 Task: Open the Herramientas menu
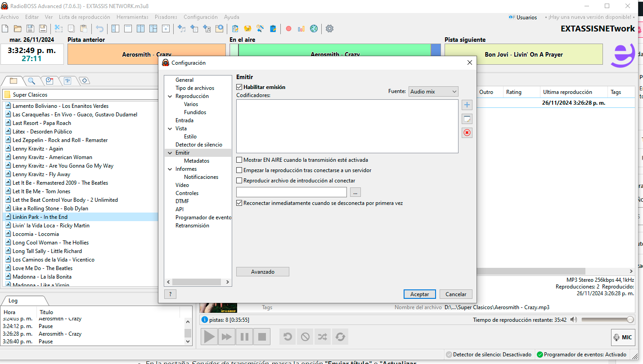pos(132,17)
